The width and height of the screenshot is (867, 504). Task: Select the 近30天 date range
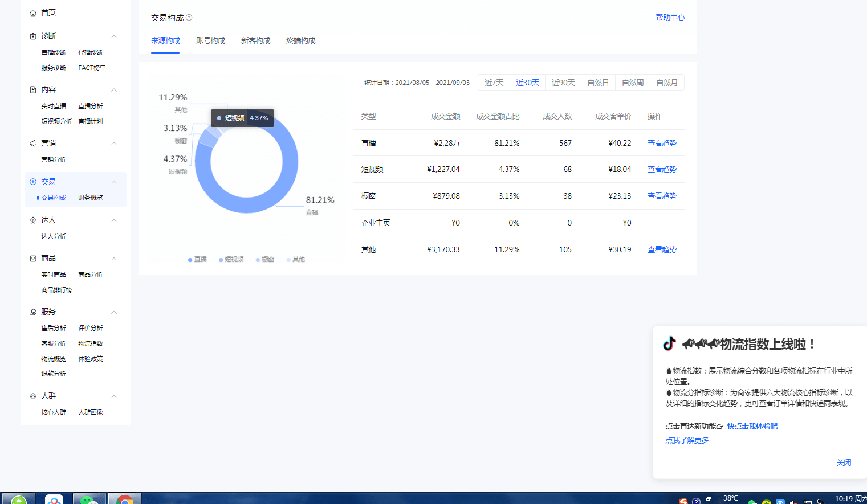point(527,83)
